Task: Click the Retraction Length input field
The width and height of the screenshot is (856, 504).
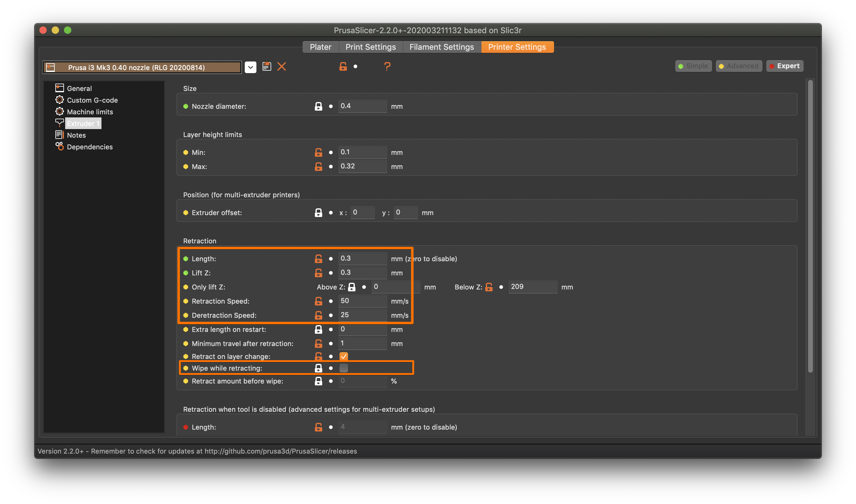Action: coord(362,258)
